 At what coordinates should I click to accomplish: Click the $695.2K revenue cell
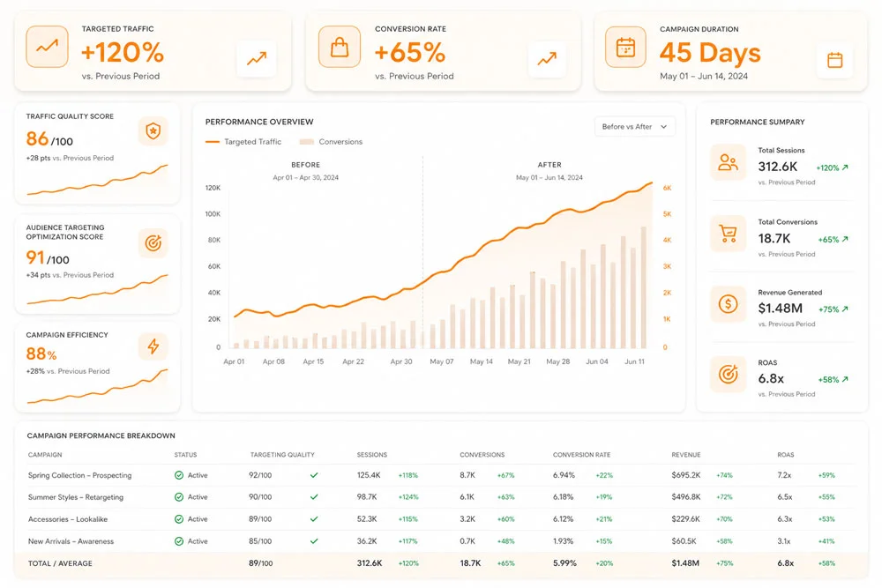pos(685,475)
